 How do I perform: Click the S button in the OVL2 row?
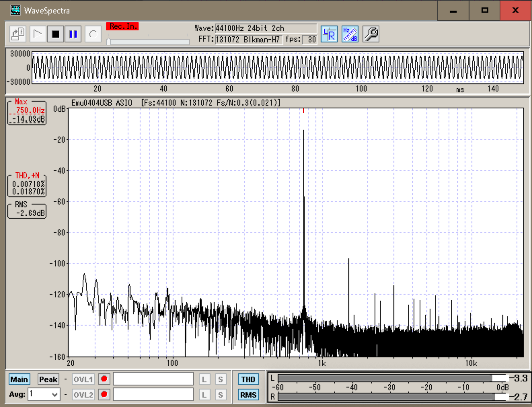click(220, 395)
